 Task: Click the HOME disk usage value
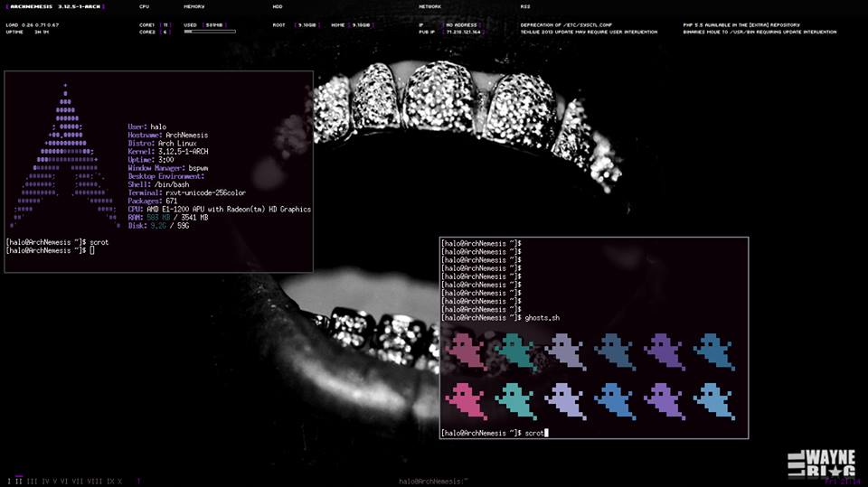click(x=362, y=25)
